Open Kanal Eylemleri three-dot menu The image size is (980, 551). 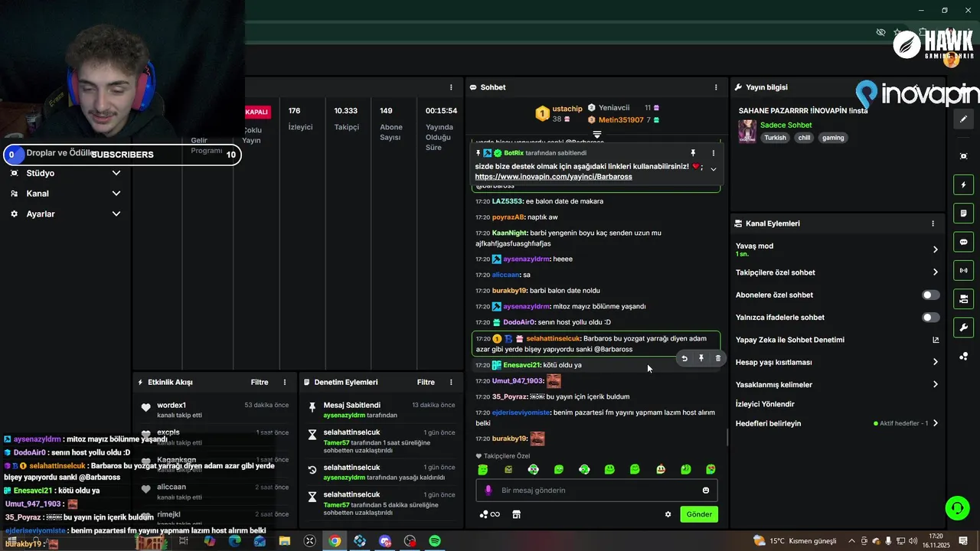933,223
